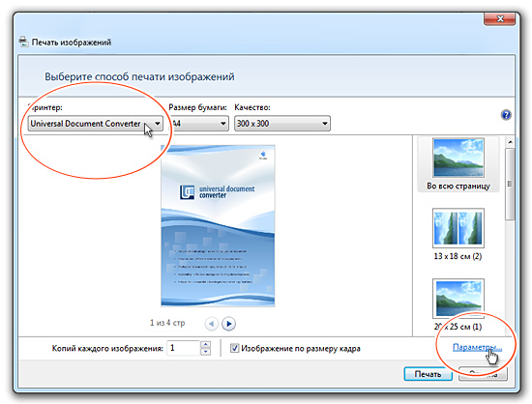
Task: Open the quality 300 x 300 dropdown
Action: coord(281,124)
